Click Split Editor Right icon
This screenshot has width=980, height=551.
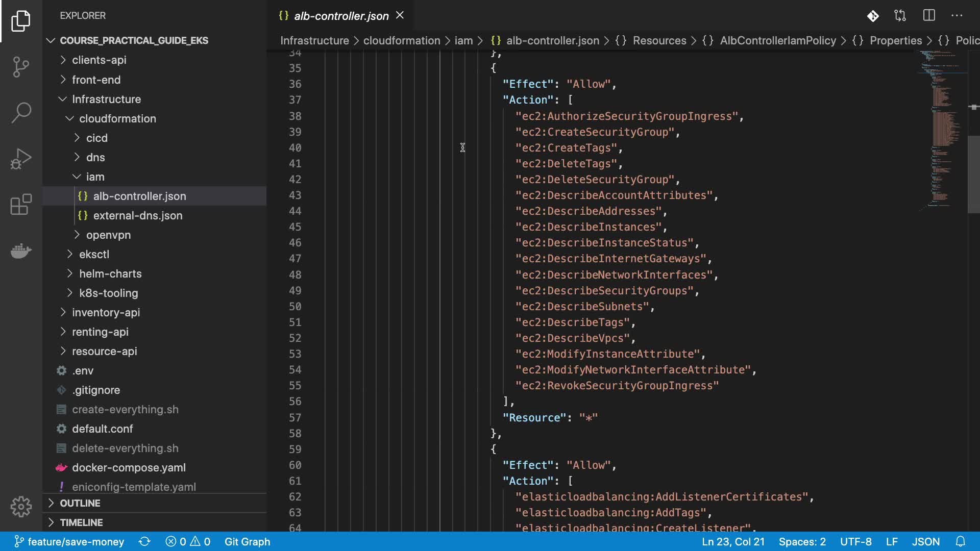pyautogui.click(x=929, y=16)
